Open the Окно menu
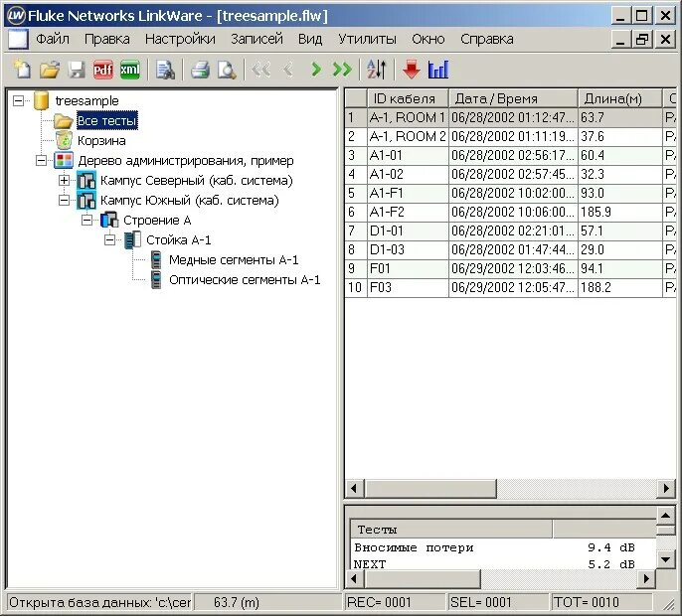This screenshot has height=616, width=682. pyautogui.click(x=427, y=39)
